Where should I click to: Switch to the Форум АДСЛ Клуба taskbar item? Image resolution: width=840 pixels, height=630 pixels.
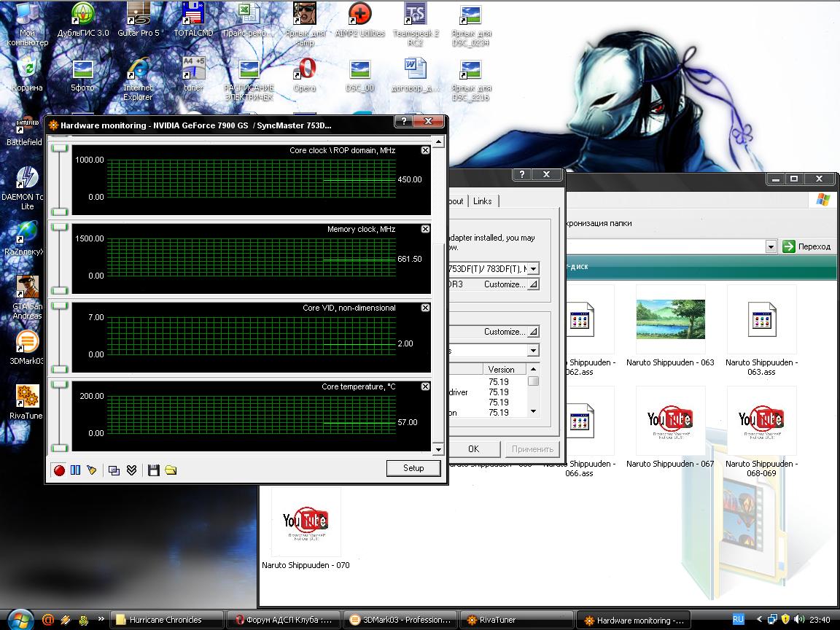(283, 620)
